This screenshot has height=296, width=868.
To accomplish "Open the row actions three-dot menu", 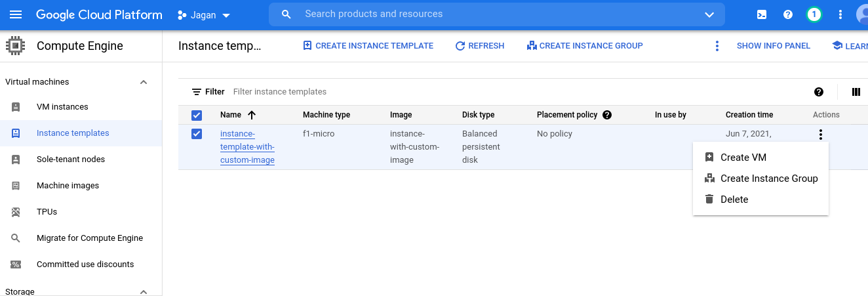I will click(x=820, y=135).
